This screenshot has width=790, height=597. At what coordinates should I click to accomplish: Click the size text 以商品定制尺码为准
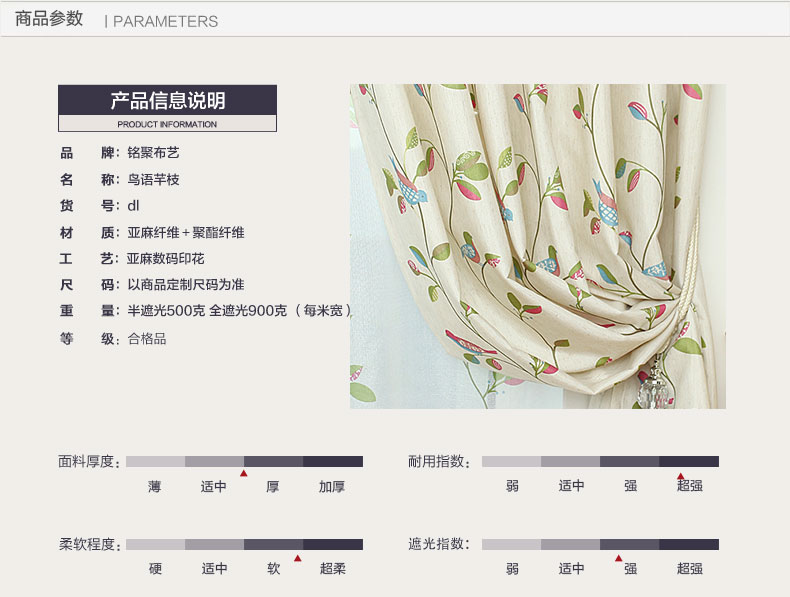185,285
